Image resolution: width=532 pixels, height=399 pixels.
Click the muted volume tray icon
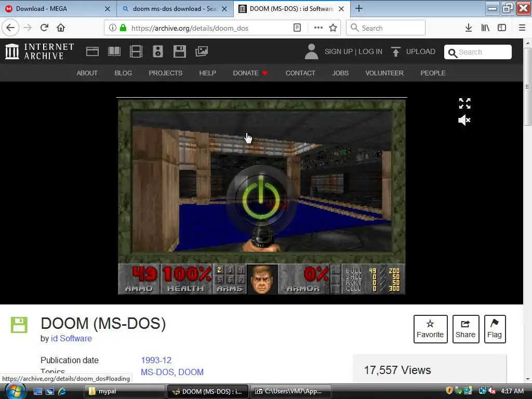[x=491, y=391]
